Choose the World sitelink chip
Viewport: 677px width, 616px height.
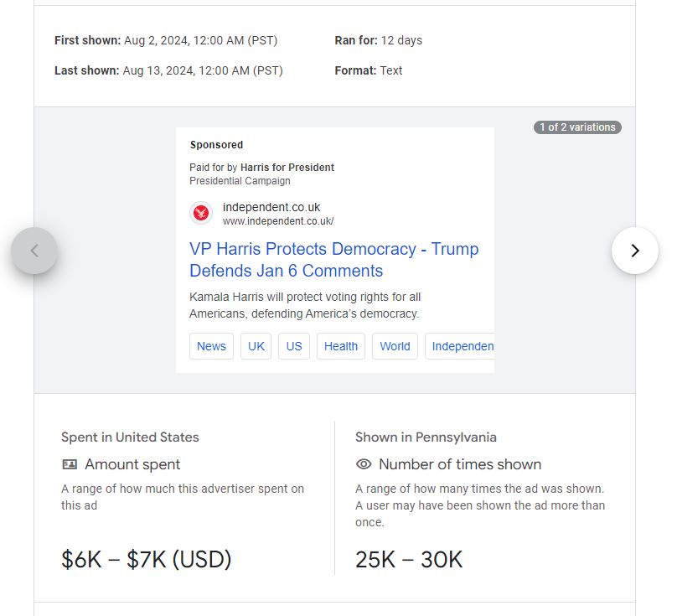pos(395,346)
